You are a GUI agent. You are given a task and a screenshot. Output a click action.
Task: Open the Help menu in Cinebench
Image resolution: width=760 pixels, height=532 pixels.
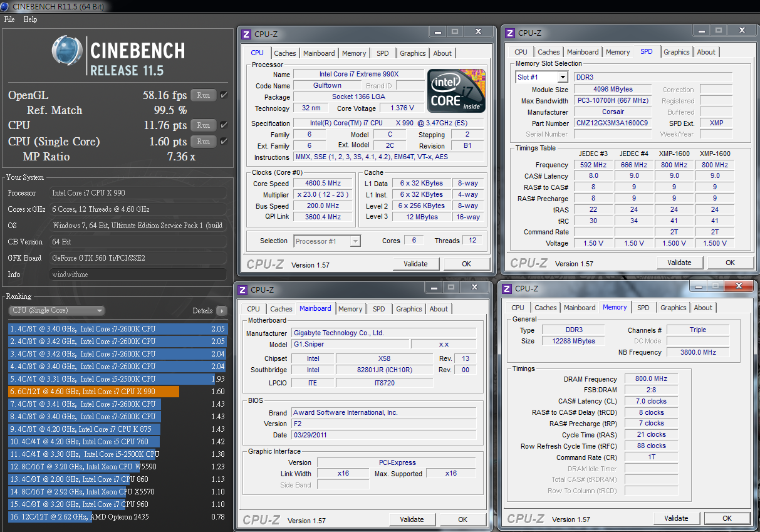(30, 19)
